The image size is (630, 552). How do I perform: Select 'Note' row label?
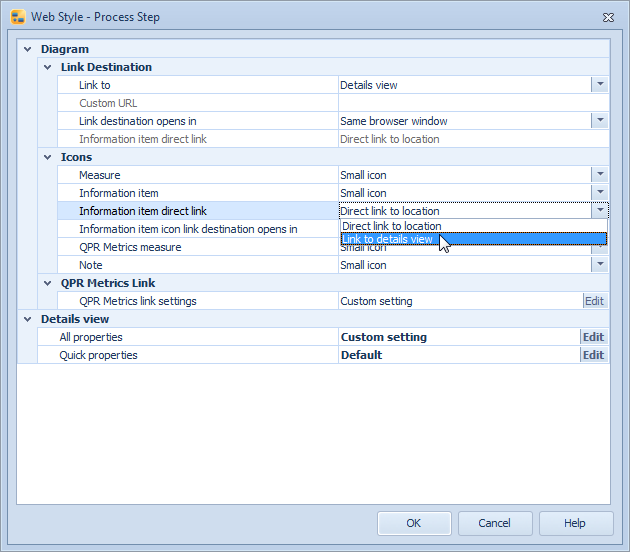91,265
